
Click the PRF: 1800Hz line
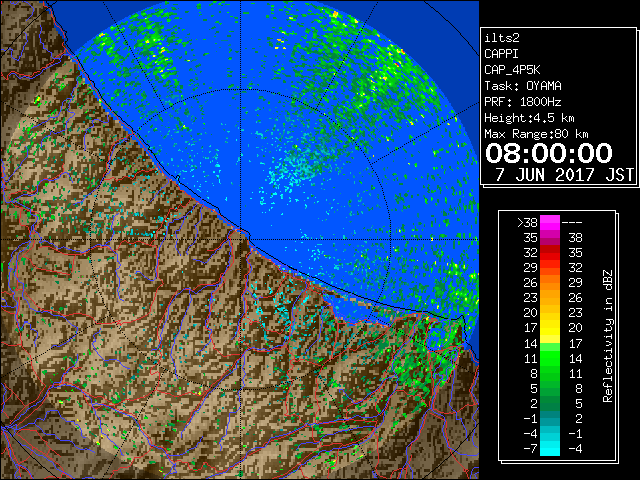[x=523, y=102]
